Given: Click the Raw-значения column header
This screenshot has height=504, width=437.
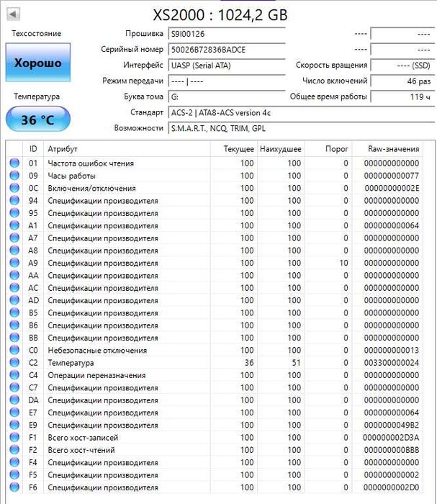Looking at the screenshot, I should click(x=387, y=149).
